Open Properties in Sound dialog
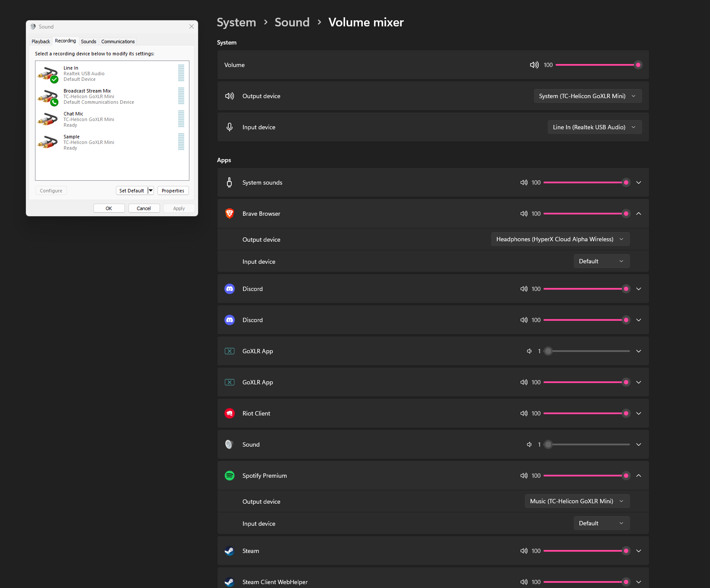The image size is (710, 588). point(173,191)
